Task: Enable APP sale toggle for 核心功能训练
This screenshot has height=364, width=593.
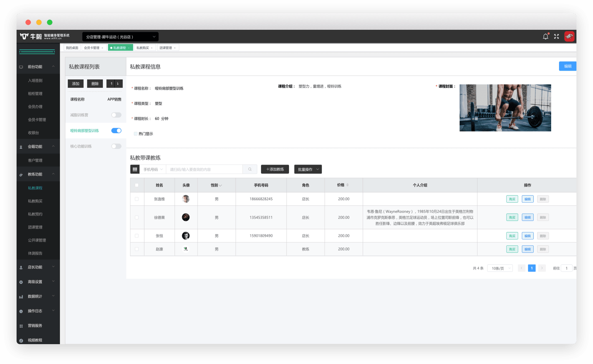Action: (x=116, y=146)
